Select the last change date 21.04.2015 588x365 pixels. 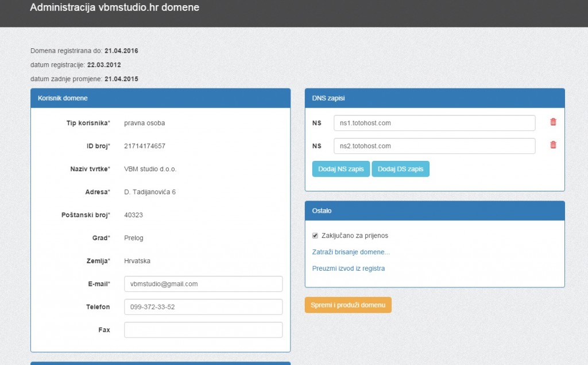tap(121, 79)
